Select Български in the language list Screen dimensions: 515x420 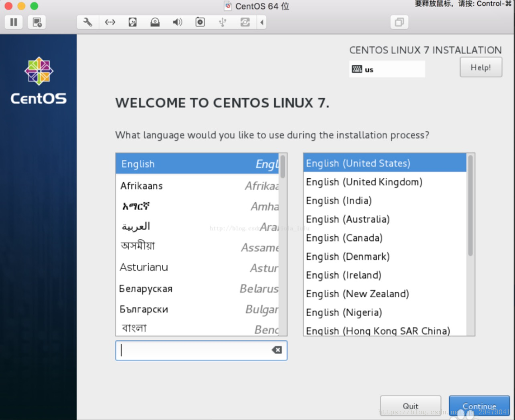pos(197,309)
